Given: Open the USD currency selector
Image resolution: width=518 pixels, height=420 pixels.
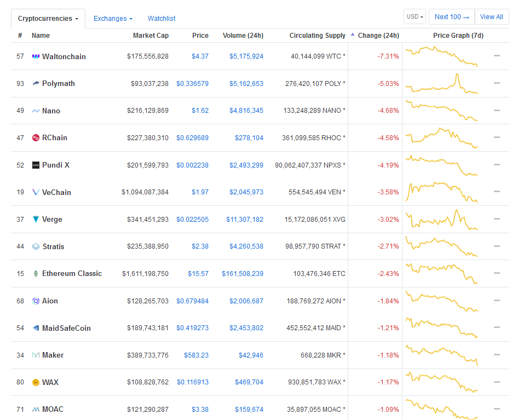Looking at the screenshot, I should (x=415, y=16).
